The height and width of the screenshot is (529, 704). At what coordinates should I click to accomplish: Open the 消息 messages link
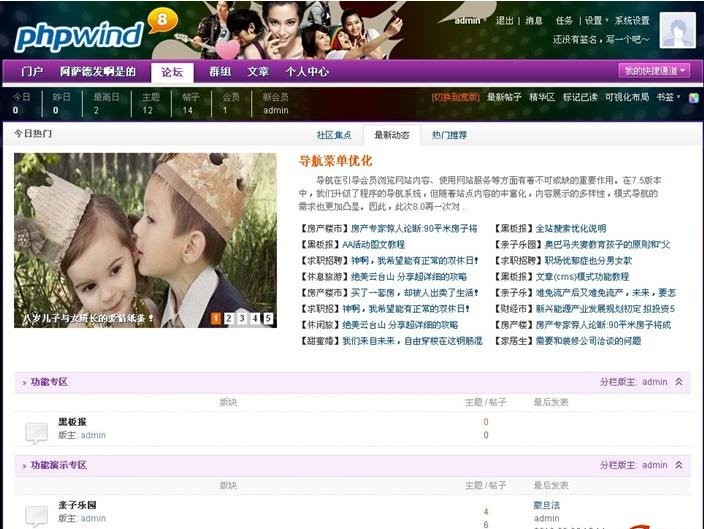click(534, 21)
